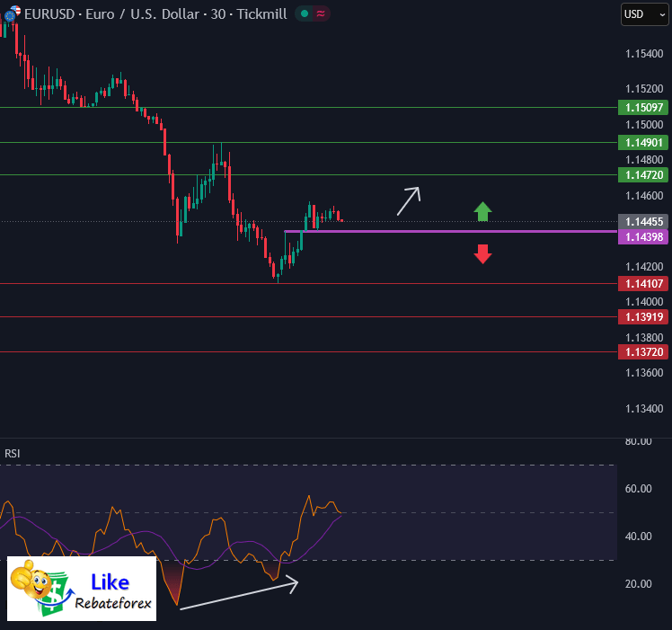Click the 1.13600 price axis value
Image resolution: width=672 pixels, height=630 pixels.
[x=644, y=373]
